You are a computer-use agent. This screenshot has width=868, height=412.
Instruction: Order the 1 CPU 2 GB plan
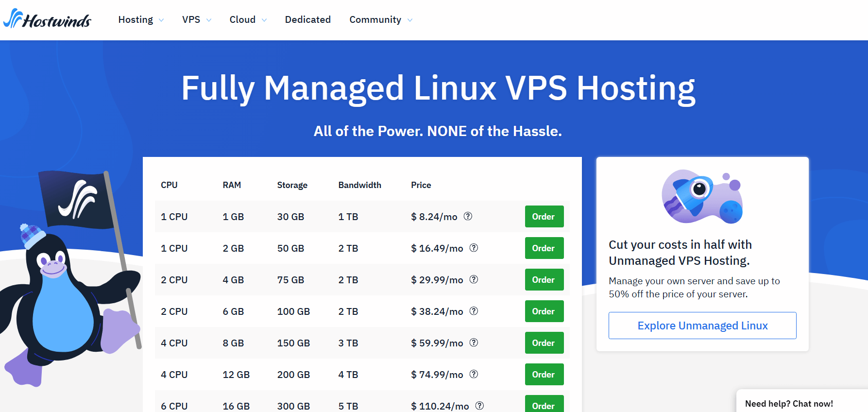544,248
